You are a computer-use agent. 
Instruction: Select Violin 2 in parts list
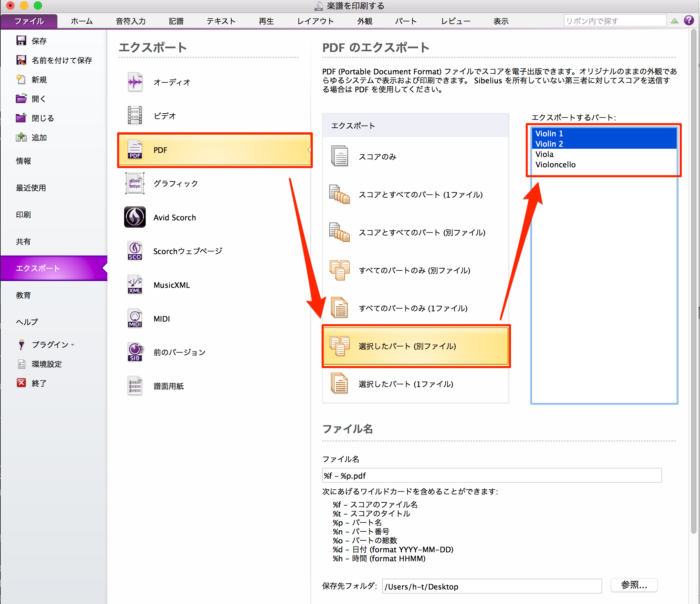point(604,144)
